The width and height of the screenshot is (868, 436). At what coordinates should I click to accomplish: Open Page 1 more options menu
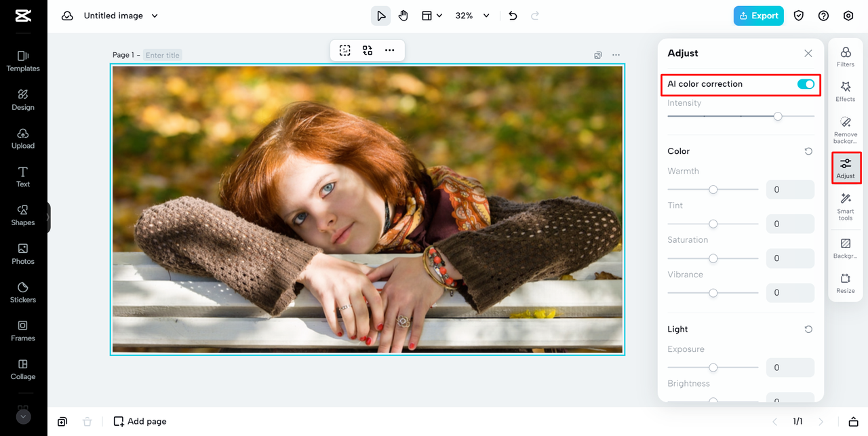coord(616,55)
